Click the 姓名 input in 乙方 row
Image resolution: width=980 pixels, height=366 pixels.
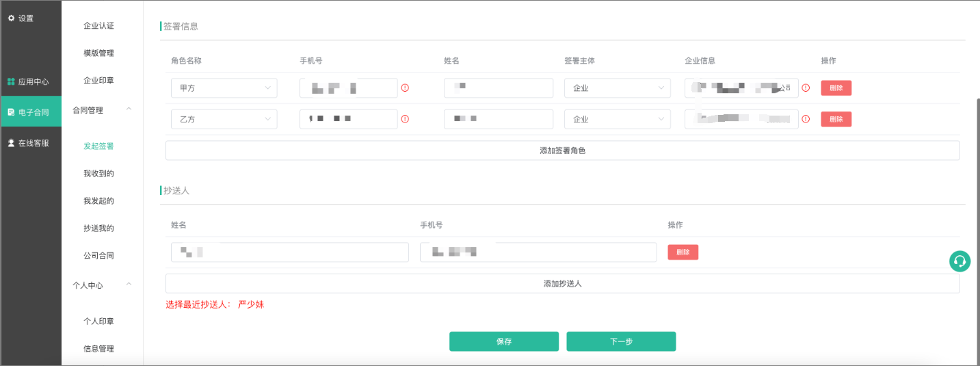tap(498, 119)
